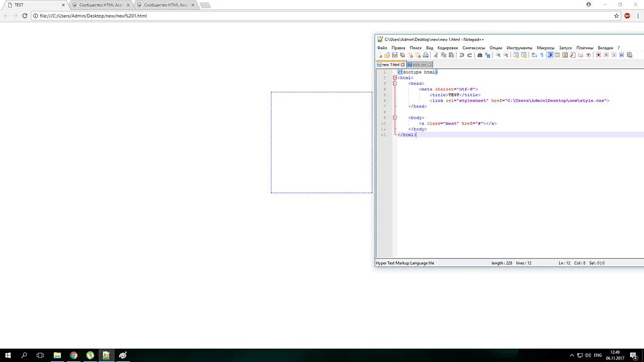Open the Action Center notifications icon
This screenshot has height=362, width=644.
coord(634,356)
